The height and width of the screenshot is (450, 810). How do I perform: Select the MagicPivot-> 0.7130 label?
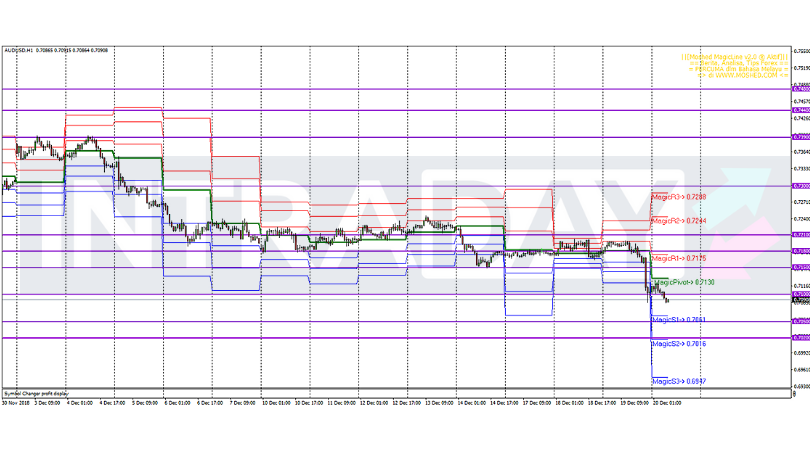pyautogui.click(x=683, y=283)
